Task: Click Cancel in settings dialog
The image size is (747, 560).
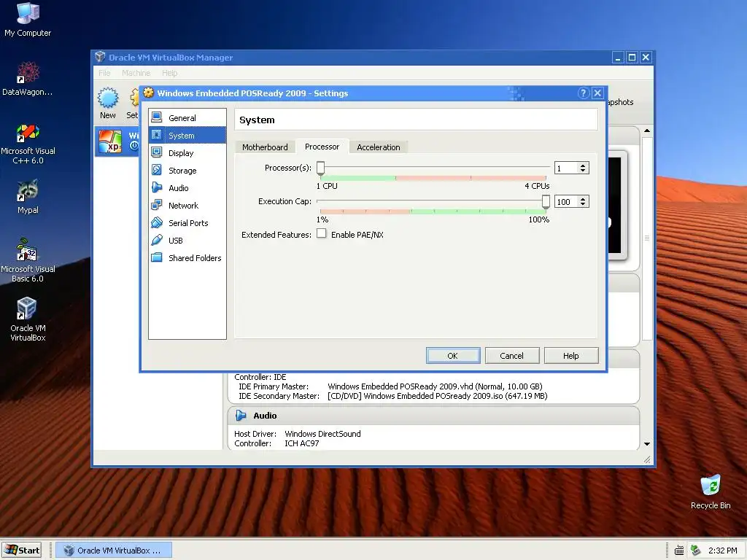Action: [x=511, y=356]
